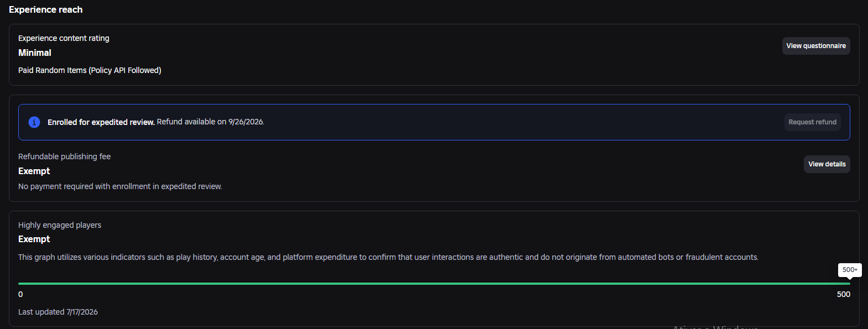
Task: Click the Experience content rating label
Action: click(64, 38)
